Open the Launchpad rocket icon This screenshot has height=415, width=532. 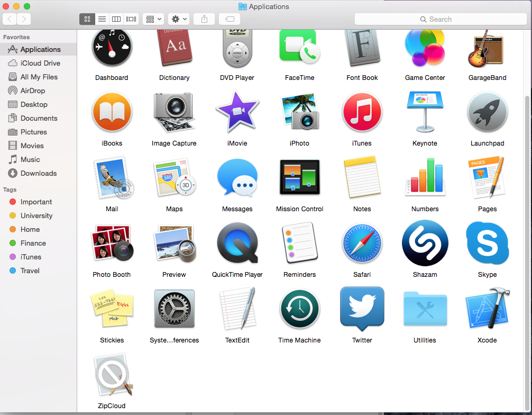(x=487, y=112)
